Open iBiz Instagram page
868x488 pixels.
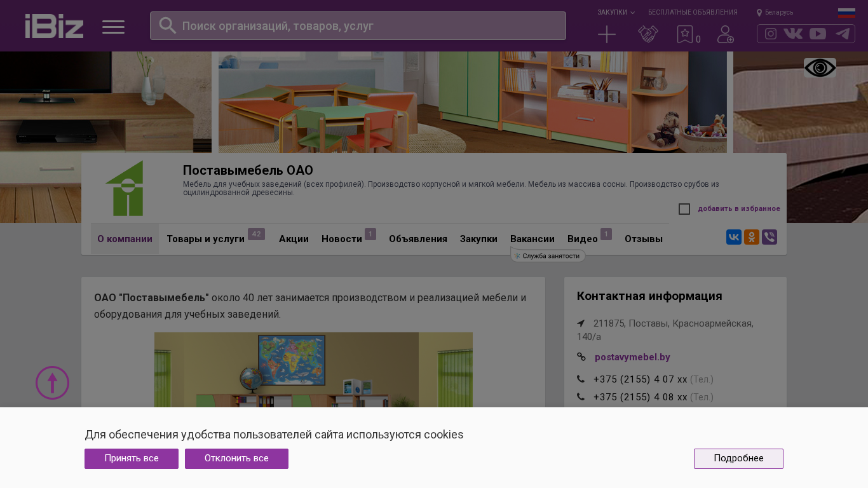click(771, 34)
